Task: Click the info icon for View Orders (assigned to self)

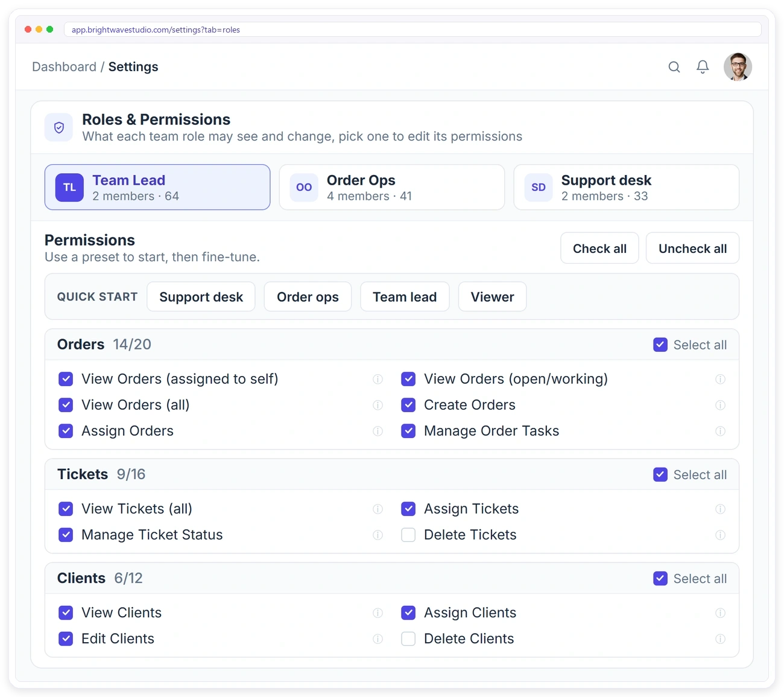Action: pos(378,379)
